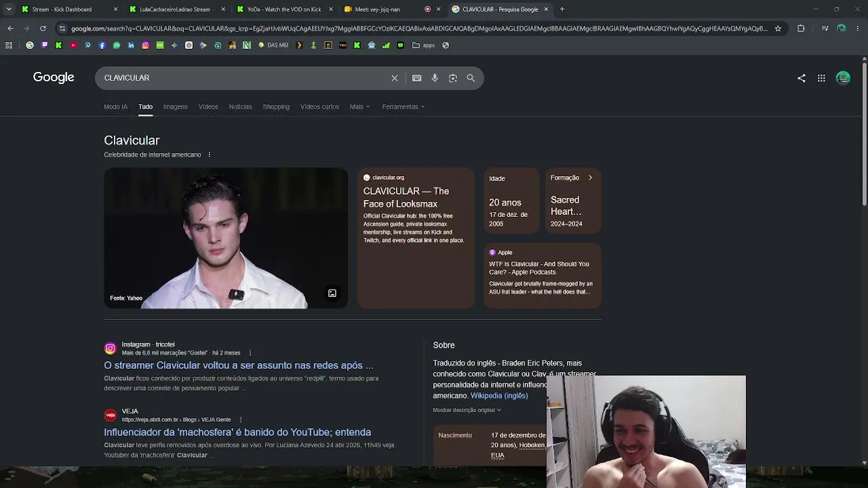Open the LinkedIn bookmark
The width and height of the screenshot is (868, 488).
point(131,45)
